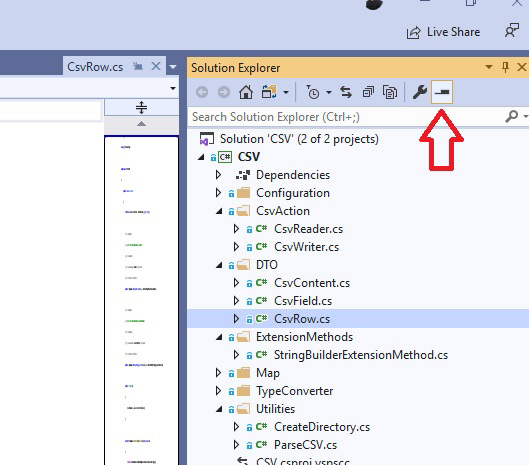Collapse the CSV project node
The width and height of the screenshot is (529, 465).
(x=201, y=157)
